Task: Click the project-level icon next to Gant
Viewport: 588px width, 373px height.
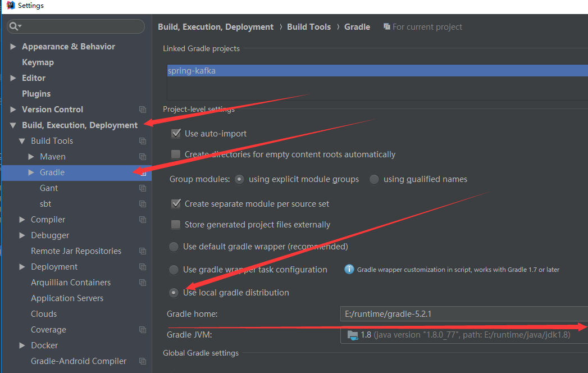Action: 143,188
